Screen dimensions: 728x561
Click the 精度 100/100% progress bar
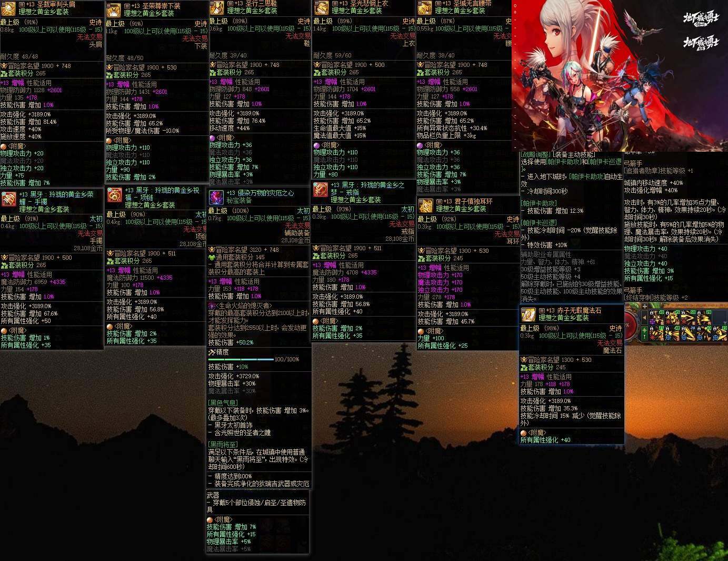(x=241, y=359)
